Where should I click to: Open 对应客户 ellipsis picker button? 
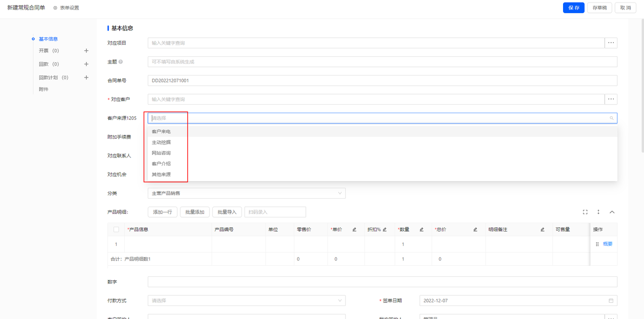[x=611, y=99]
